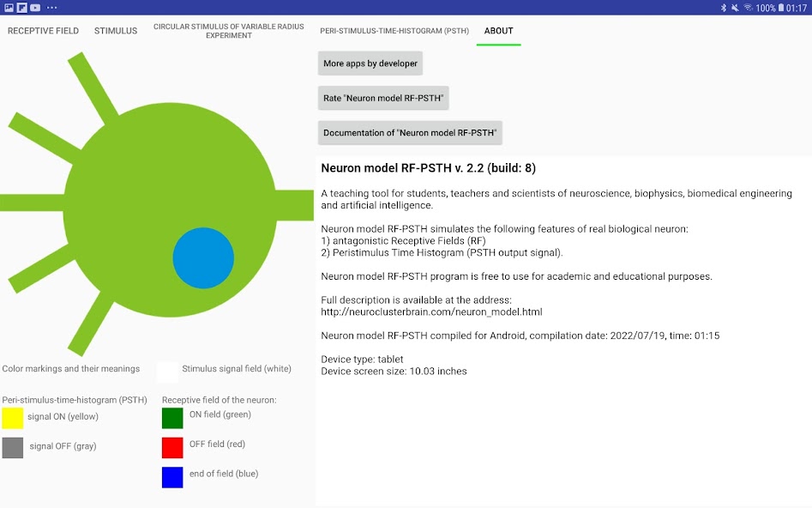Click the blue nucleus circle in the neuron

pos(203,258)
